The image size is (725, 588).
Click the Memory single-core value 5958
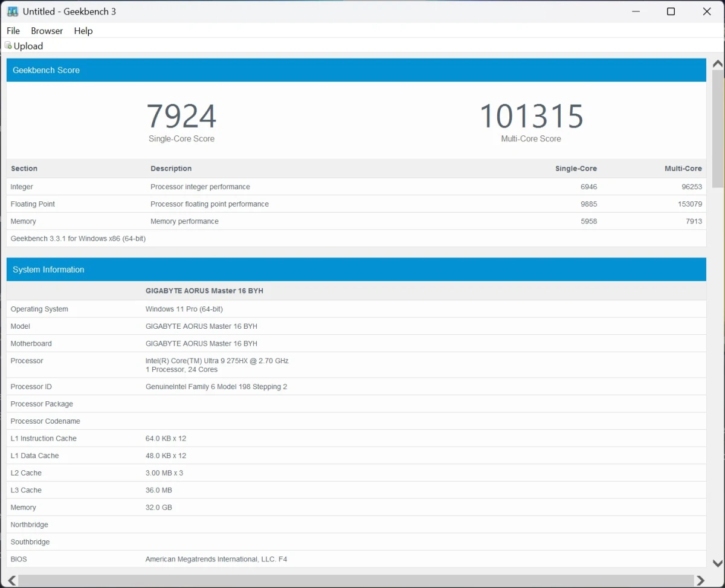tap(588, 222)
